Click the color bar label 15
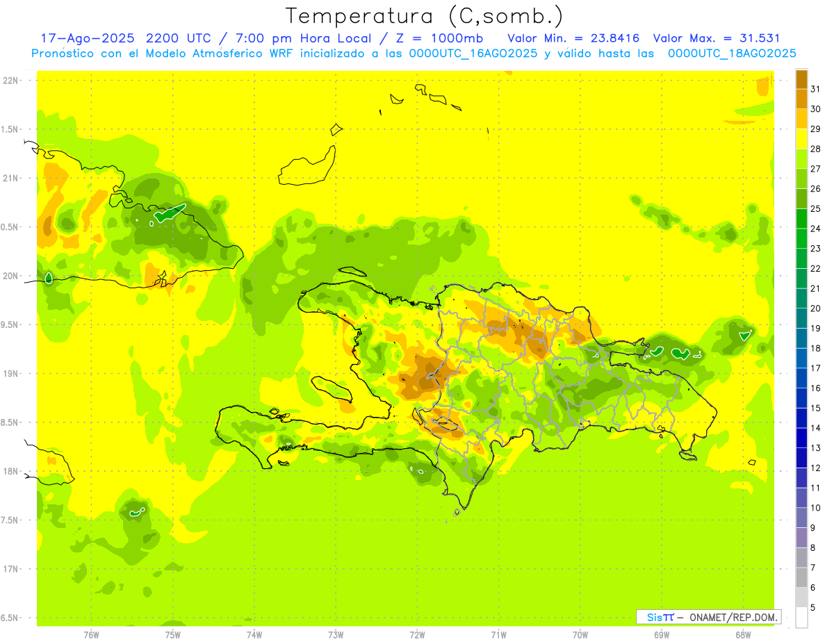This screenshot has width=834, height=644. click(x=816, y=408)
